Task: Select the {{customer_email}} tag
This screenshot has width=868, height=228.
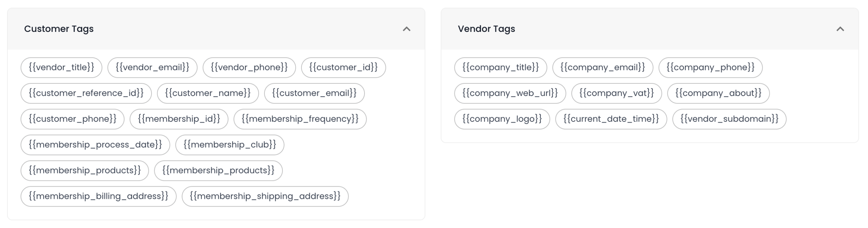Action: click(x=314, y=93)
